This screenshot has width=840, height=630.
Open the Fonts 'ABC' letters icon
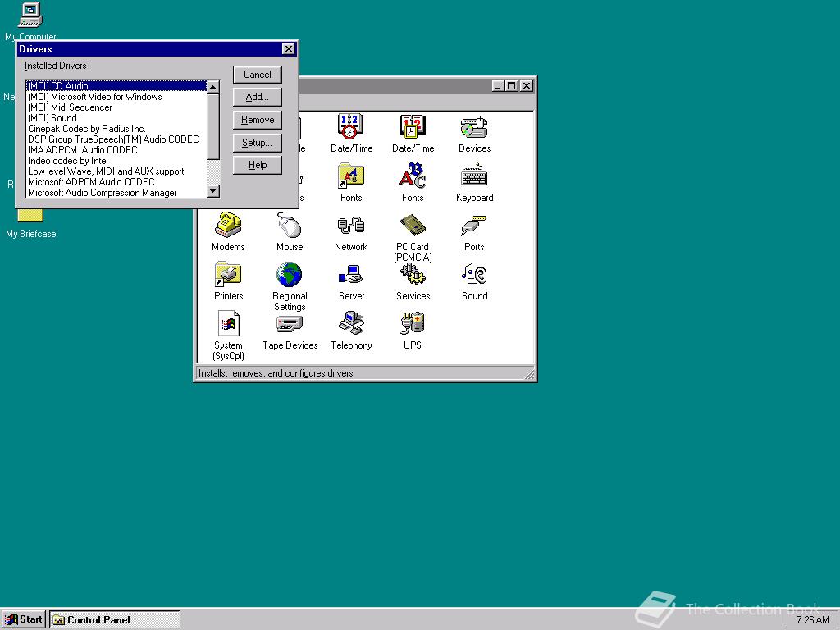[x=413, y=176]
